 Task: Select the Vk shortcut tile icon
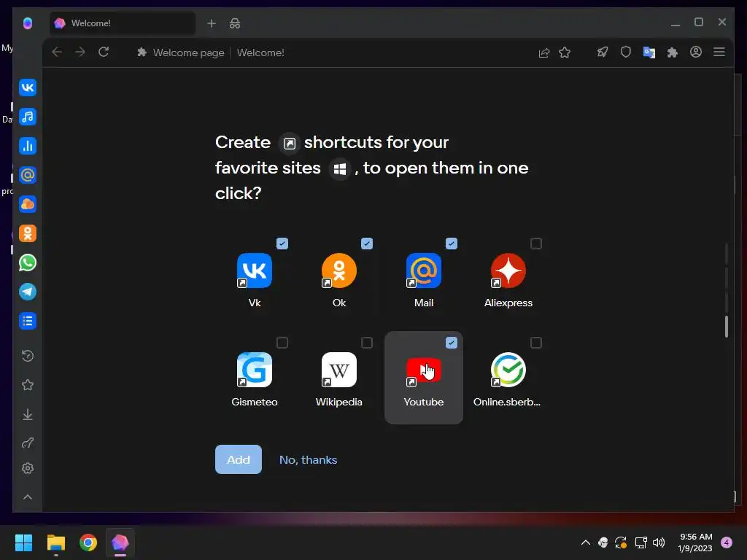(x=255, y=271)
